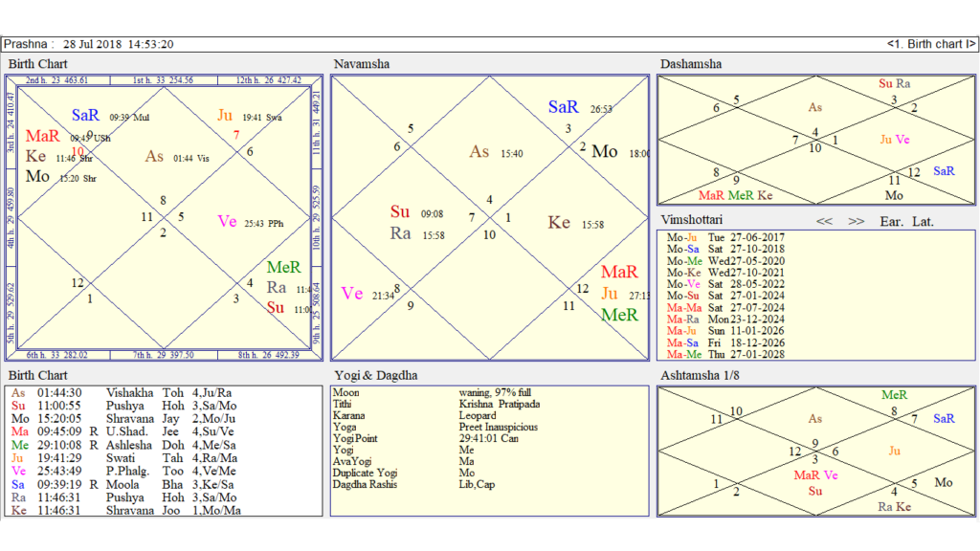980x551 pixels.
Task: Click 'Su 09:08' in the Navamsha chart
Action: point(417,211)
